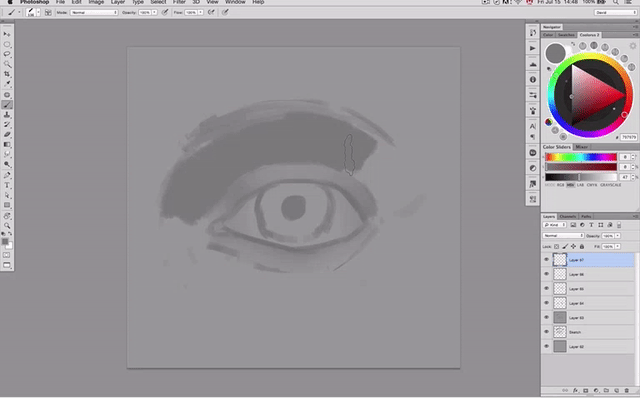Switch to the Swatches tab
The height and width of the screenshot is (398, 640).
tap(566, 35)
